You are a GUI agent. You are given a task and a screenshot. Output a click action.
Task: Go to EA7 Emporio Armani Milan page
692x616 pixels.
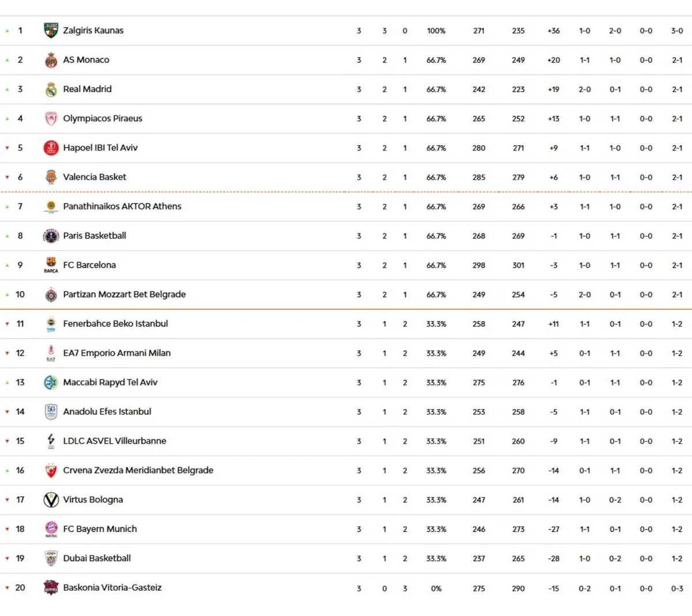[x=117, y=353]
